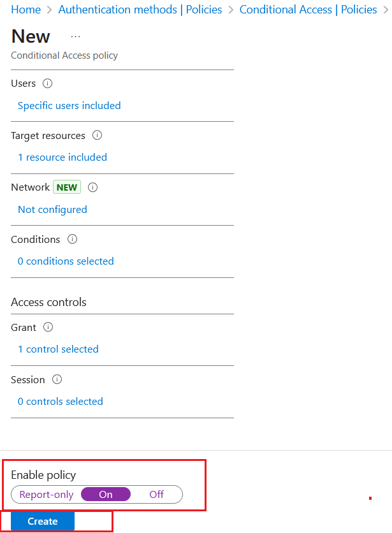Image resolution: width=392 pixels, height=533 pixels.
Task: Go to Home in the breadcrumb
Action: click(26, 10)
